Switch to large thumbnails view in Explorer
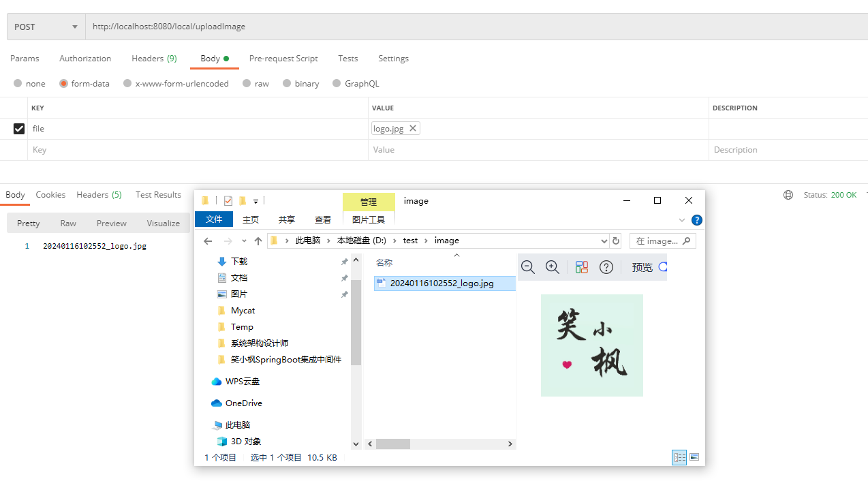The width and height of the screenshot is (868, 494). 694,457
